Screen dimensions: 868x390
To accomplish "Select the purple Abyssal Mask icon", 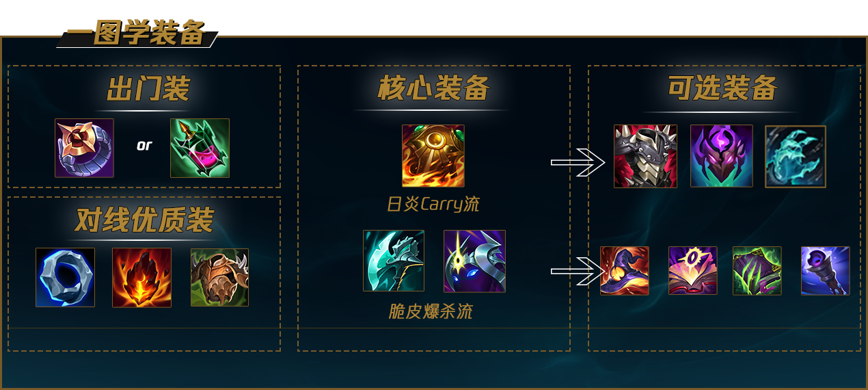I will click(722, 156).
